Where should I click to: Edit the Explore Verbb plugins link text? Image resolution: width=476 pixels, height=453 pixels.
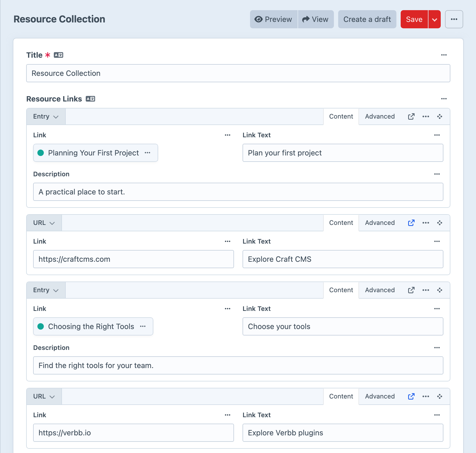point(343,433)
